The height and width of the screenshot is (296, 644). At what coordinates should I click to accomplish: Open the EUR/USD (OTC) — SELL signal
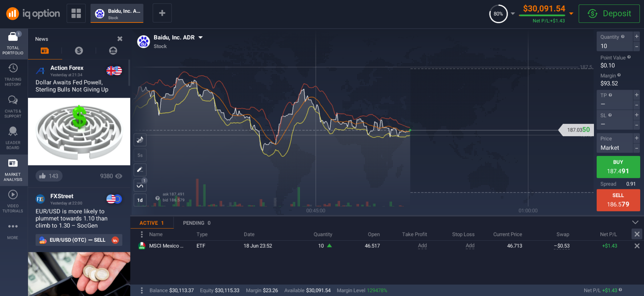coord(79,240)
